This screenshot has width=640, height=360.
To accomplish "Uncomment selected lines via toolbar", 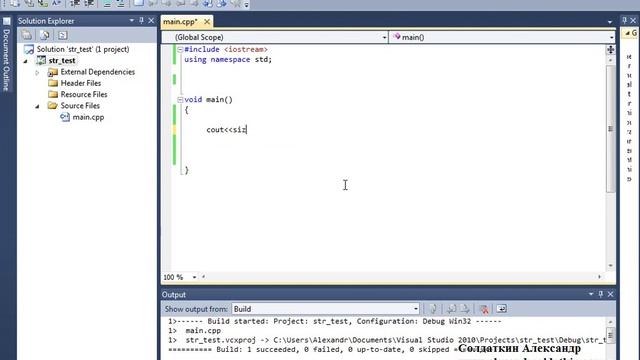I will pyautogui.click(x=120, y=4).
